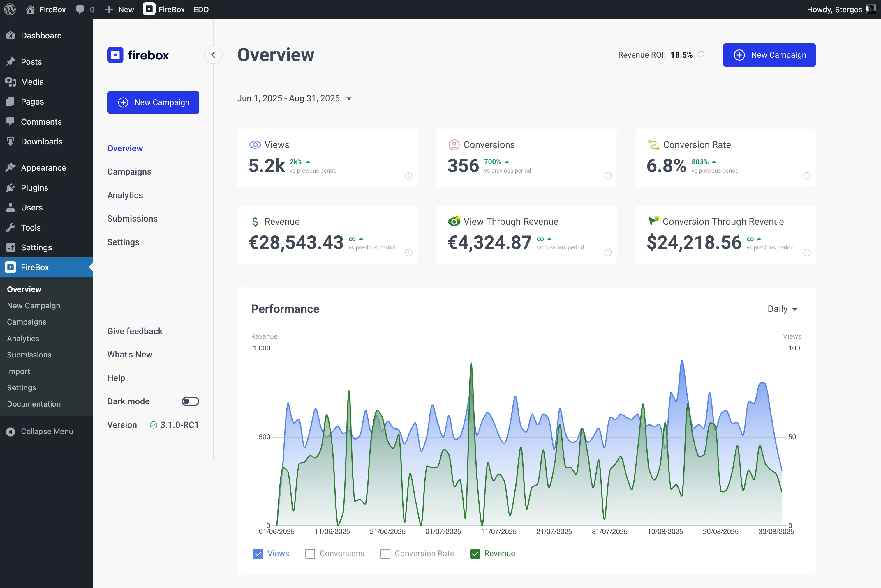Image resolution: width=881 pixels, height=588 pixels.
Task: Open Analytics in firebox sidebar
Action: click(x=125, y=195)
